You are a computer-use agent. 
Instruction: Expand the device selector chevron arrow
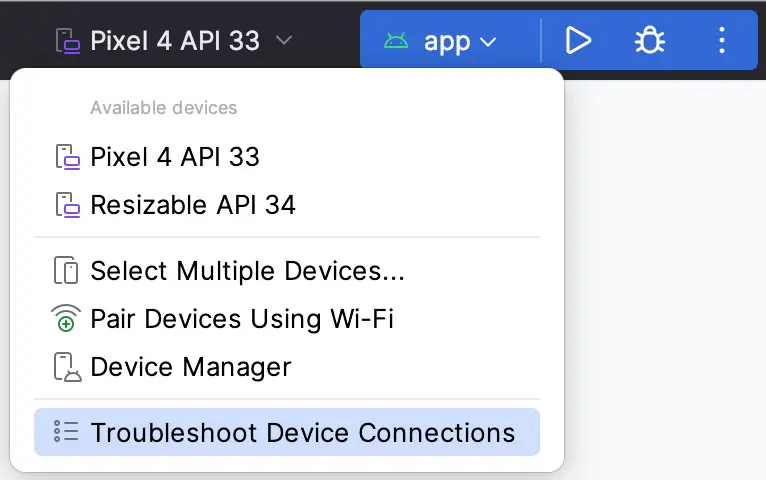click(x=284, y=40)
